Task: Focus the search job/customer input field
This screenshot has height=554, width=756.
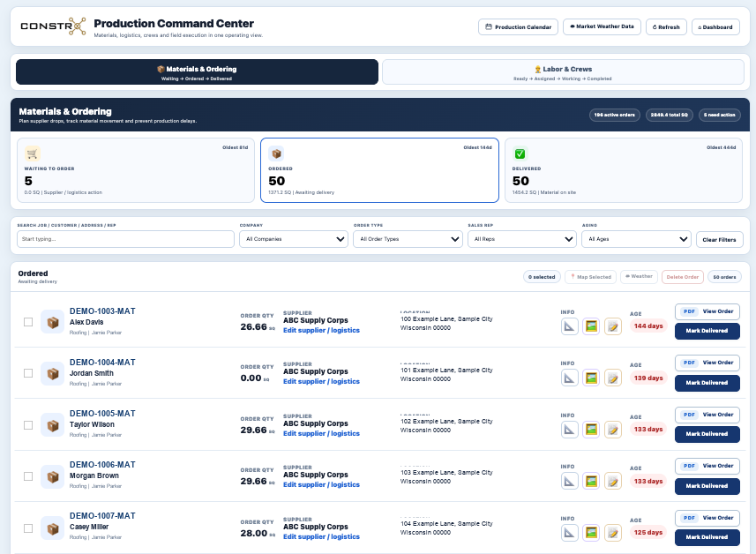Action: pos(125,239)
